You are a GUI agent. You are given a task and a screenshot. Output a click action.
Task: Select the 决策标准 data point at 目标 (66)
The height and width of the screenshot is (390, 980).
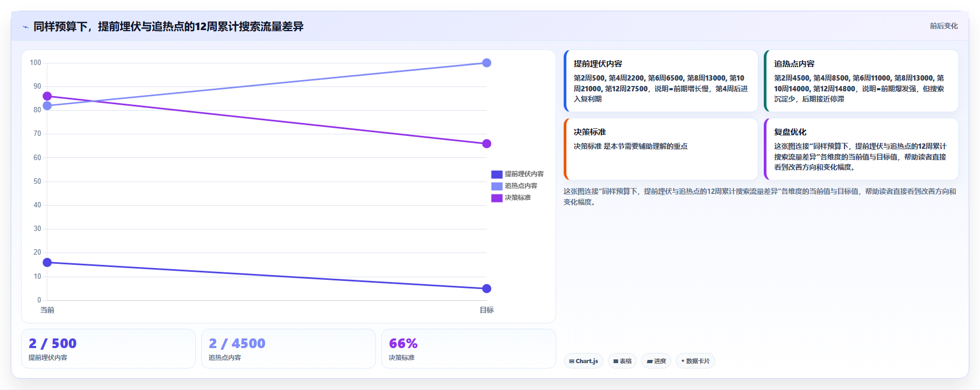(x=487, y=143)
